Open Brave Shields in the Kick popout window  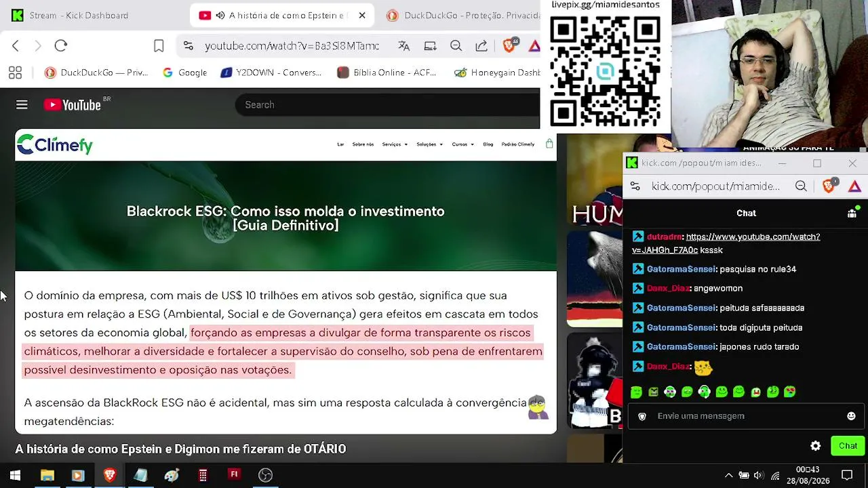(829, 186)
